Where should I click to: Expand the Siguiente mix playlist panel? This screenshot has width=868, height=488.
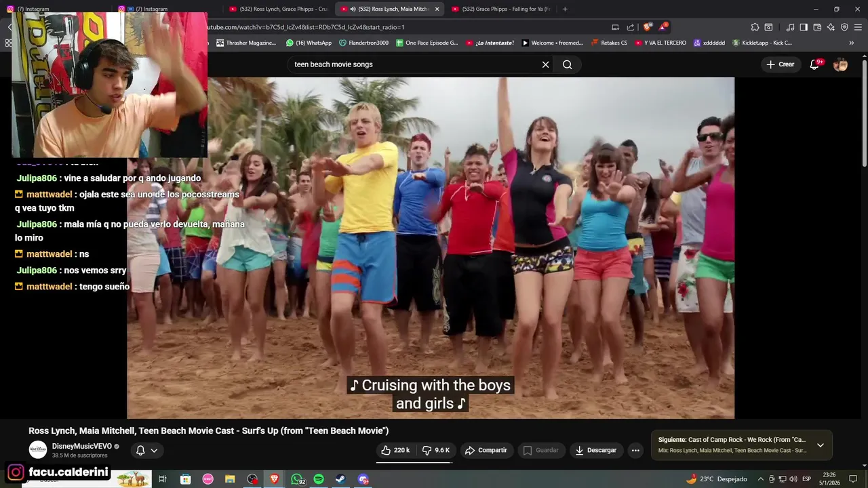pyautogui.click(x=821, y=445)
